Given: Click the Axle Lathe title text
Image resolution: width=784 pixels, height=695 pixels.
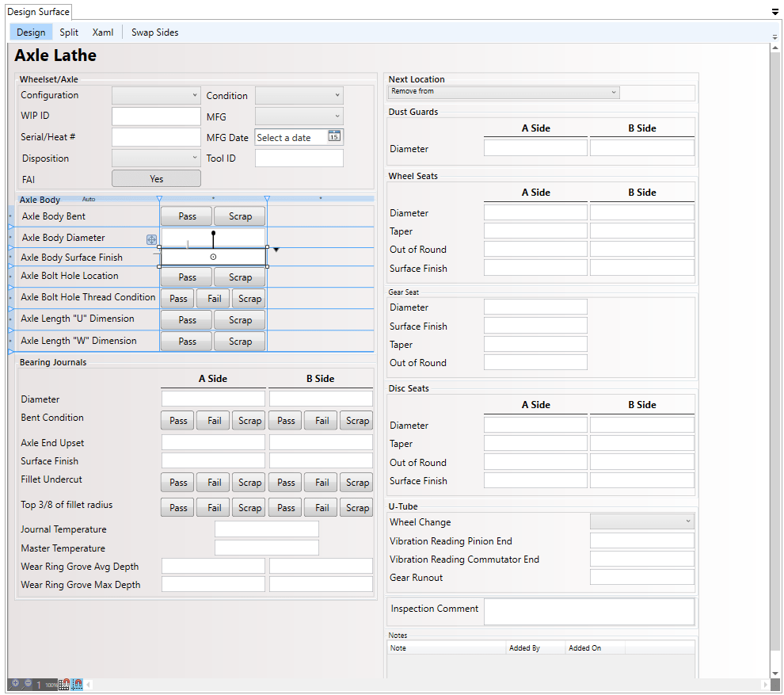Looking at the screenshot, I should tap(55, 55).
